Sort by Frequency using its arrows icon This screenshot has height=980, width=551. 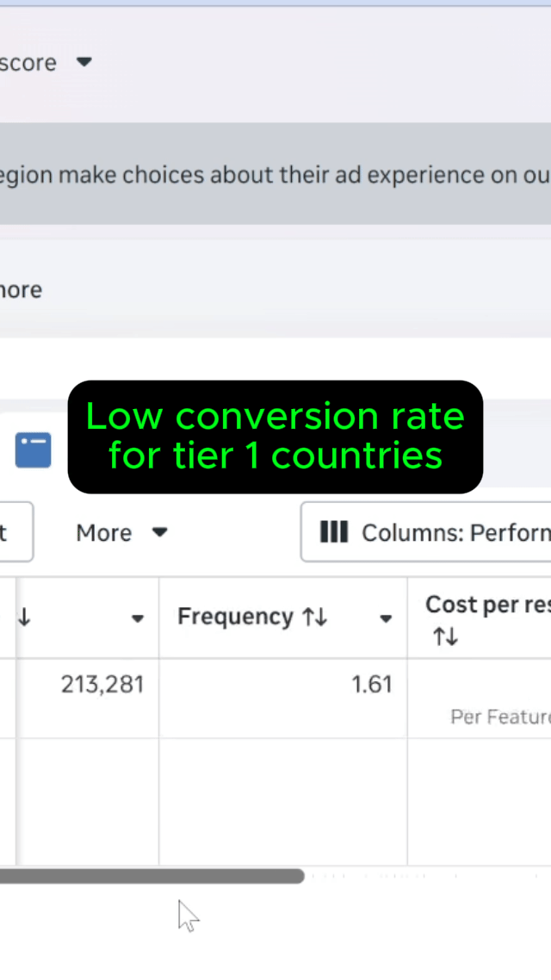click(315, 617)
